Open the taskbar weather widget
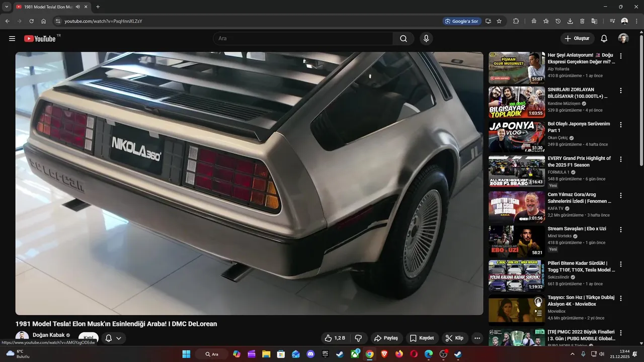Screen dimensions: 644x362 (18, 354)
